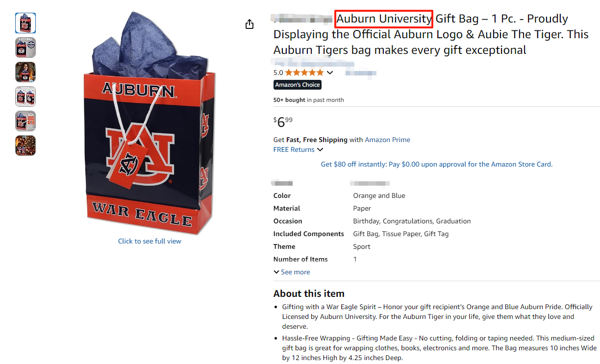Click 'Click to see full view' link
This screenshot has height=364, width=600.
150,241
